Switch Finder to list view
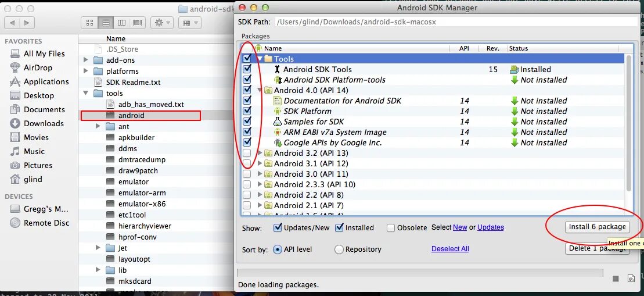The width and height of the screenshot is (644, 296). tap(106, 23)
